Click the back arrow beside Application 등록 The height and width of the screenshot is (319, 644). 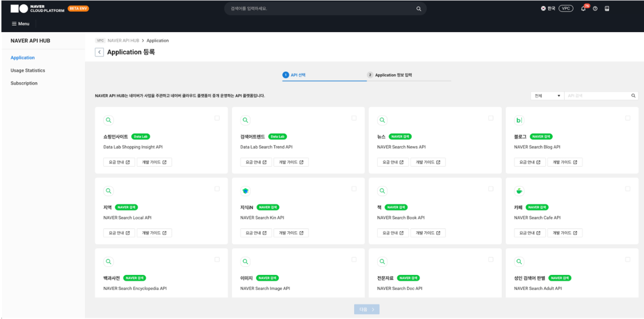[99, 52]
